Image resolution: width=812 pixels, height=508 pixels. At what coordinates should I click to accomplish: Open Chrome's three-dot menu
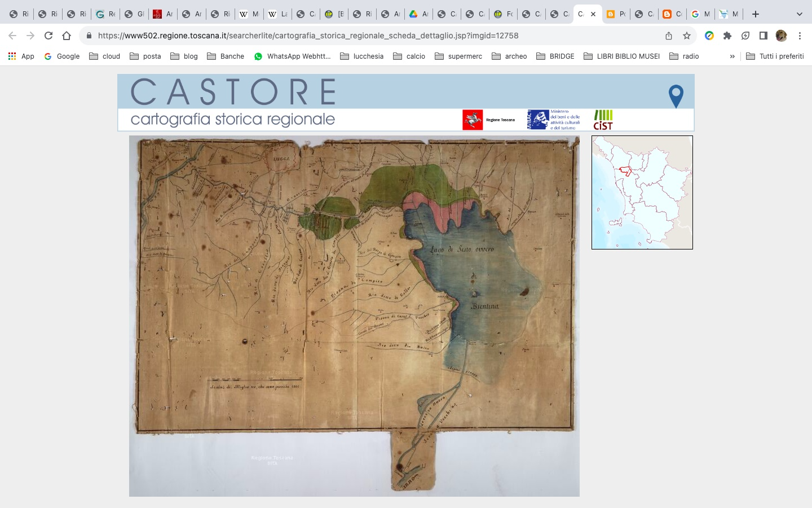pos(800,36)
